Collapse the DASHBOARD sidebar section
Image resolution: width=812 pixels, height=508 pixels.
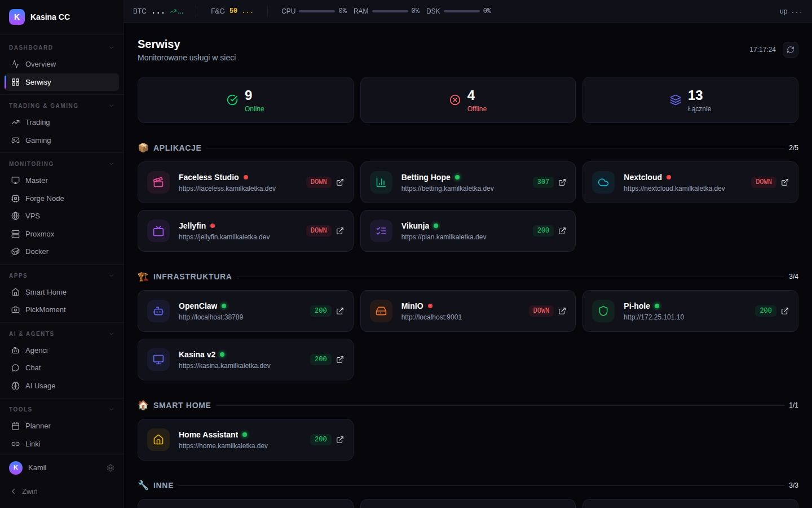(x=111, y=47)
